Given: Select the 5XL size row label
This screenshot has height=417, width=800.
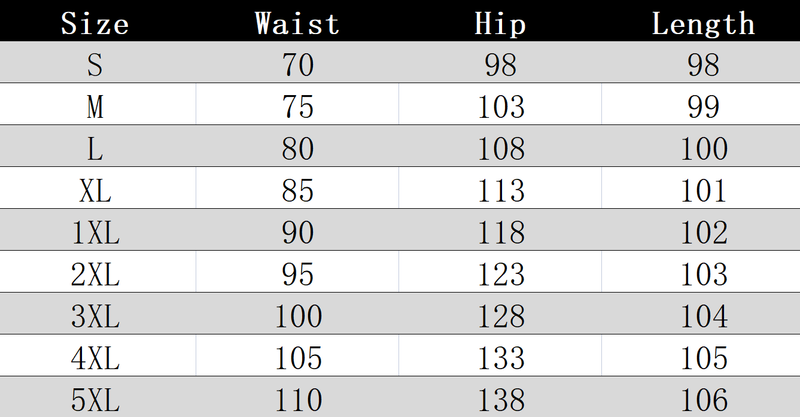Looking at the screenshot, I should [96, 397].
